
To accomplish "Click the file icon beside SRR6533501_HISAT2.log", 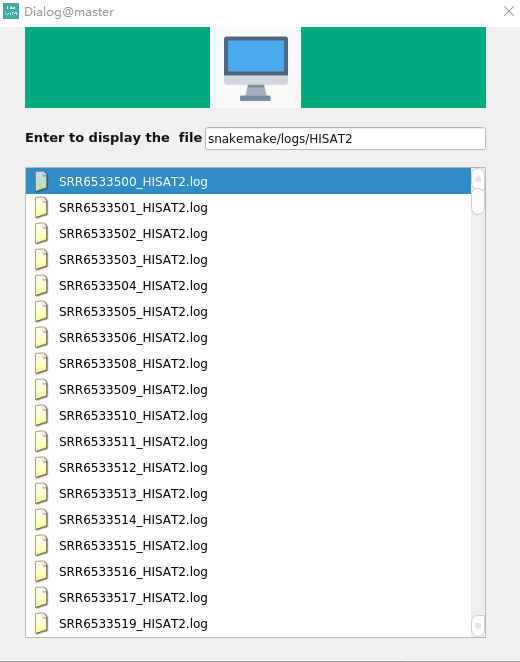I will pyautogui.click(x=41, y=207).
